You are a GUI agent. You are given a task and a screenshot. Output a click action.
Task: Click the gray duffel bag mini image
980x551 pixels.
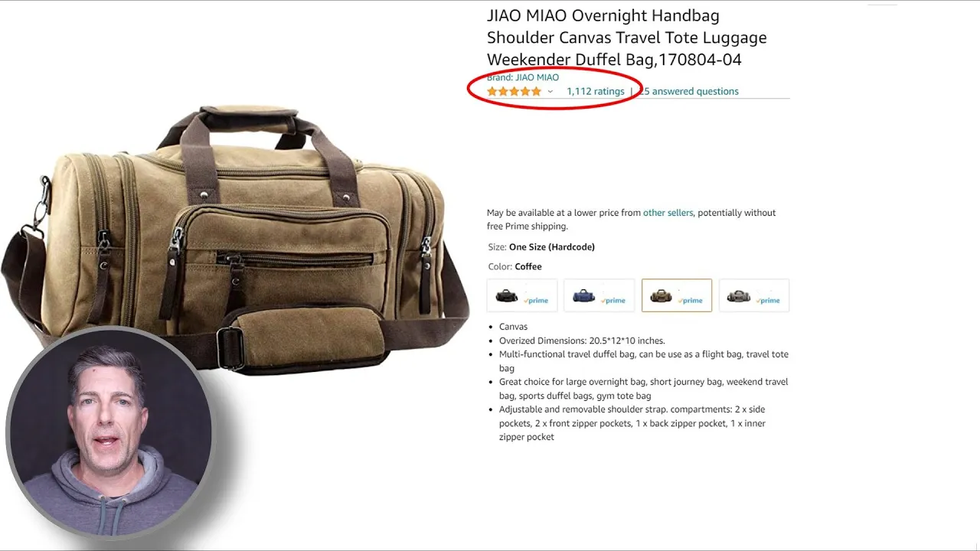click(x=739, y=295)
